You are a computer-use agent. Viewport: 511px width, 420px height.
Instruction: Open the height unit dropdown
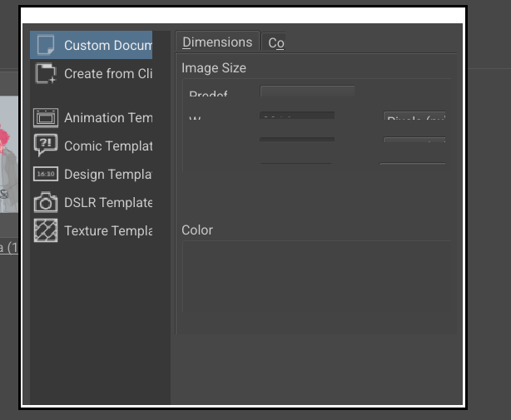coord(414,141)
